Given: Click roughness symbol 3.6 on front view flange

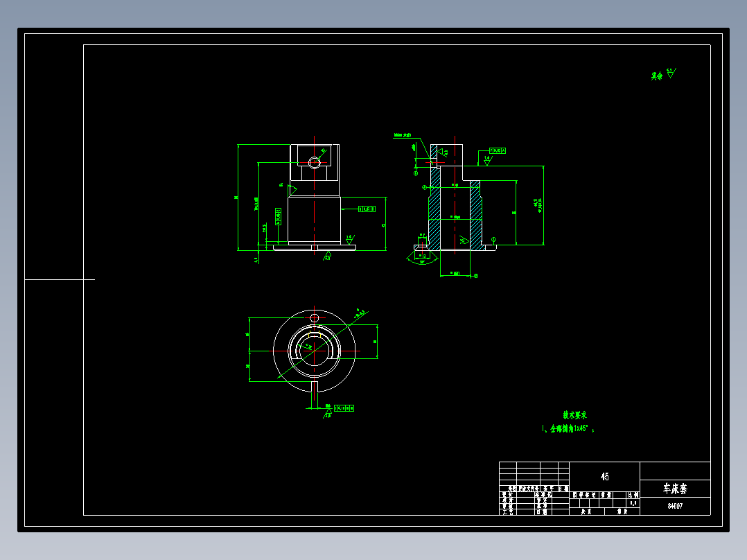Looking at the screenshot, I should (350, 239).
